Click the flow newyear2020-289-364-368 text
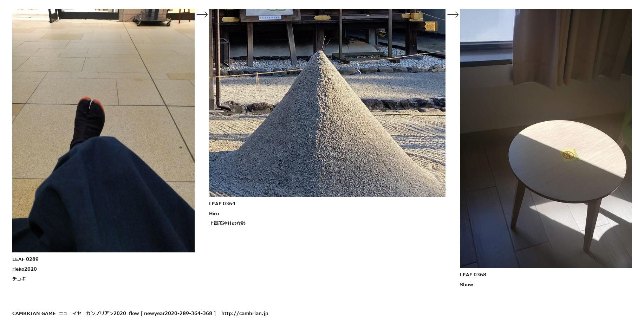 [x=172, y=313]
